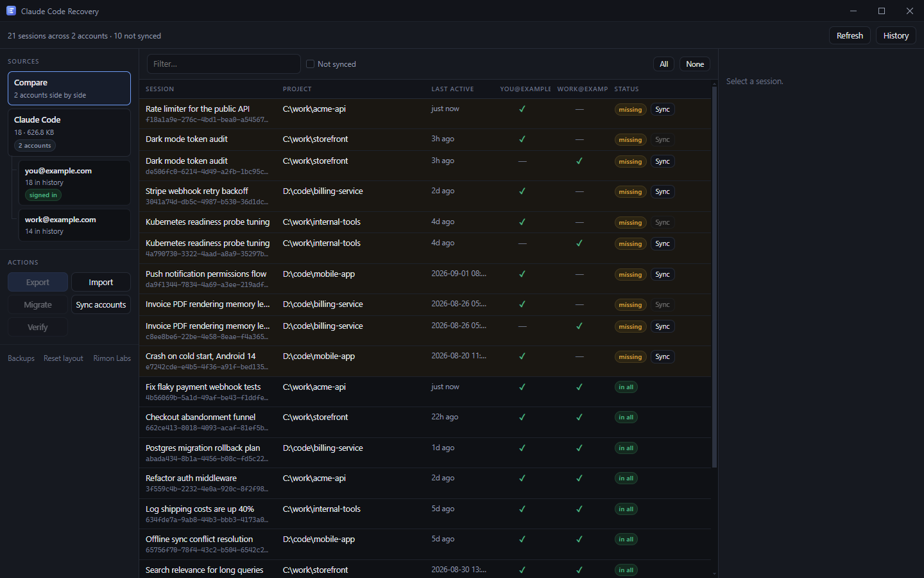Click the 22h ago timestamp
Screen dimensions: 924x578
[x=445, y=417]
